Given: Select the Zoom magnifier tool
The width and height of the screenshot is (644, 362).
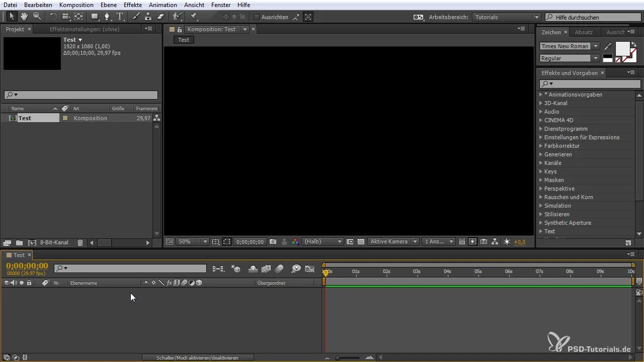Looking at the screenshot, I should point(37,17).
